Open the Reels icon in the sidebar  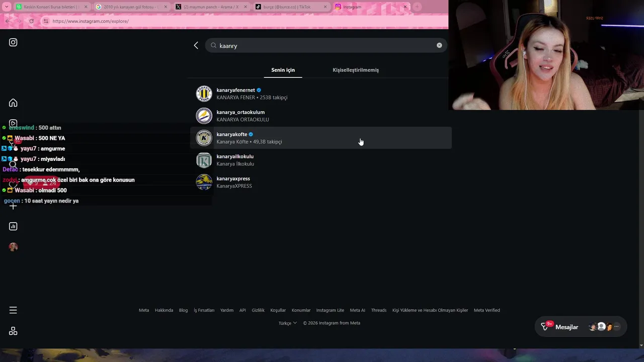(13, 123)
